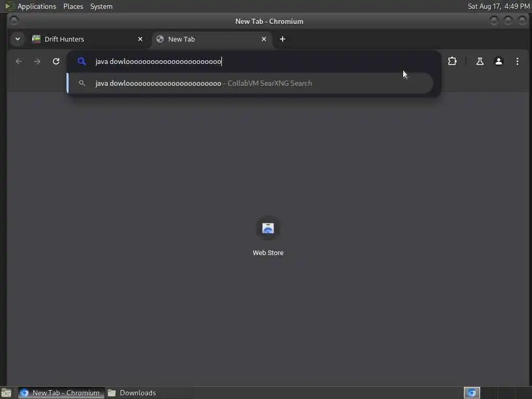
Task: Click the search magnifier icon in the address bar
Action: pyautogui.click(x=82, y=61)
